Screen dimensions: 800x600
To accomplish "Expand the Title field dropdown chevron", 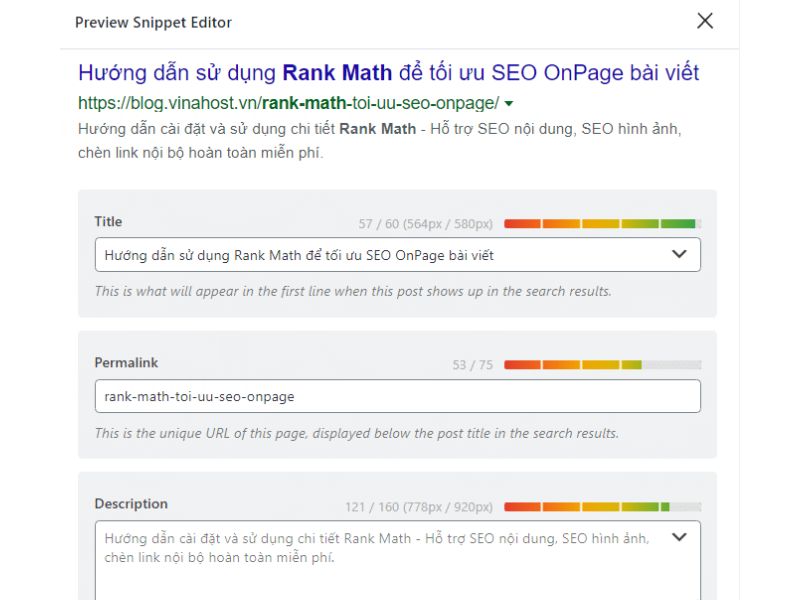I will [679, 254].
